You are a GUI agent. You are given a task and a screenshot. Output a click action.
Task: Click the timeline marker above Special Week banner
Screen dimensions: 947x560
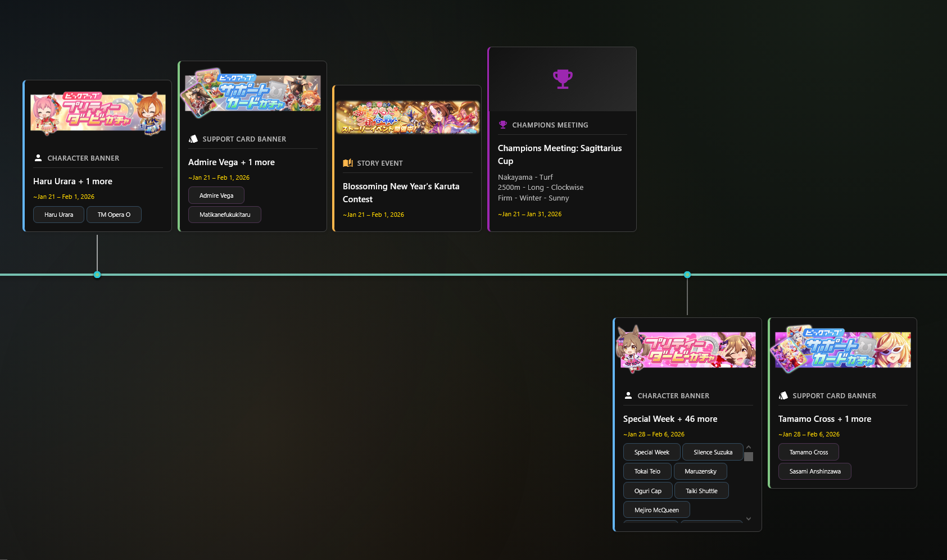(x=687, y=275)
